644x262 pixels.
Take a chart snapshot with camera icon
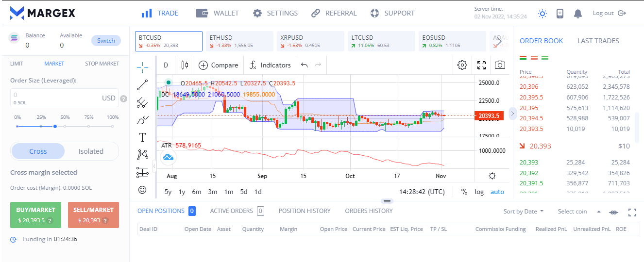[x=500, y=65]
